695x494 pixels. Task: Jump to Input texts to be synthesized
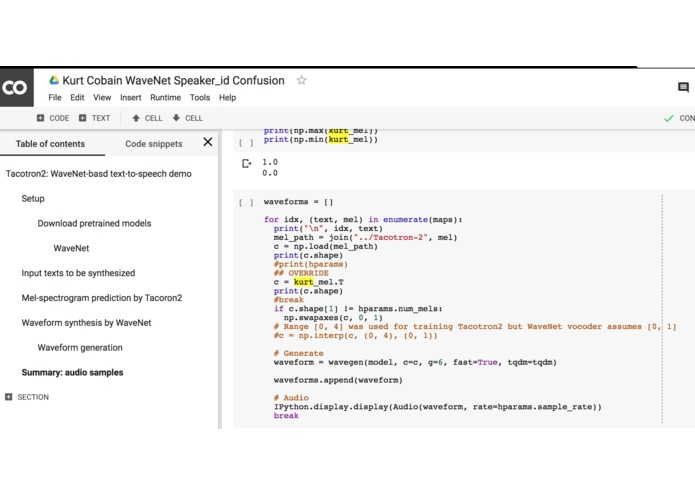pyautogui.click(x=78, y=273)
